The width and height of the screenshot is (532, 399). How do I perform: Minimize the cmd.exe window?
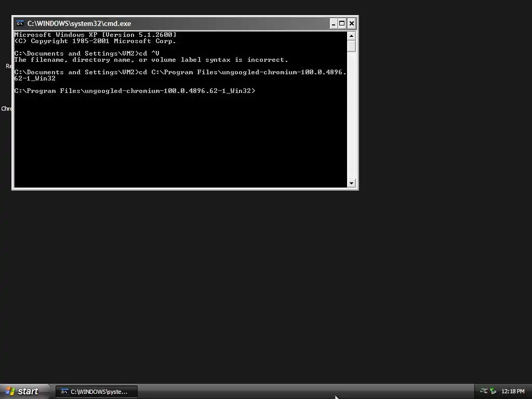(334, 23)
